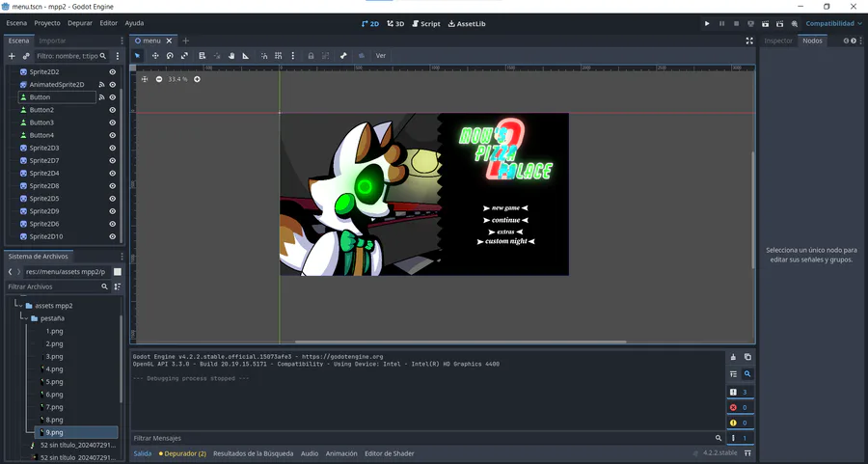Toggle grid snapping

279,55
